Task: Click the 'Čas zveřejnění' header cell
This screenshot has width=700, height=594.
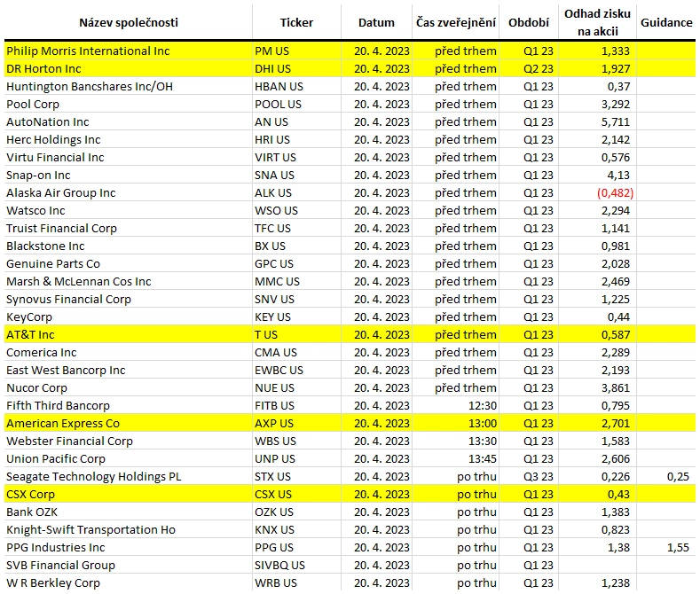Action: click(456, 22)
